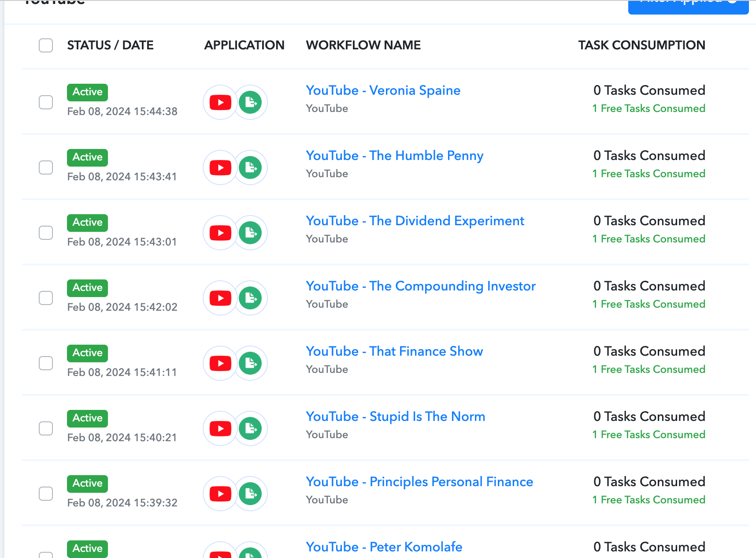Click "0 Tasks Consumed" in Principles Personal Finance row
The height and width of the screenshot is (558, 756).
[649, 482]
